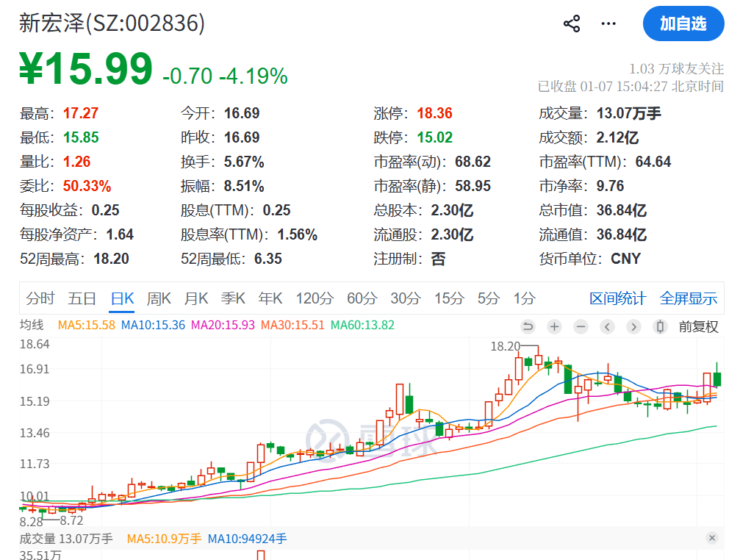Click the 均线 label

click(31, 325)
